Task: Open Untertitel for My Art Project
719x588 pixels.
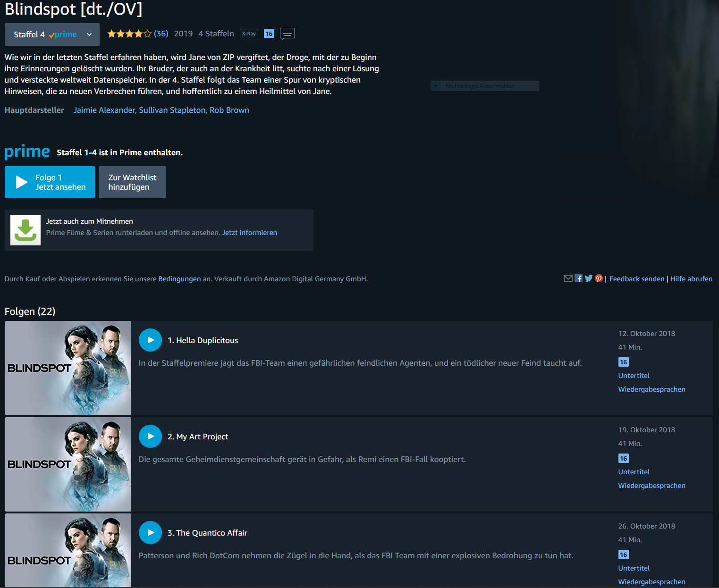Action: (634, 472)
